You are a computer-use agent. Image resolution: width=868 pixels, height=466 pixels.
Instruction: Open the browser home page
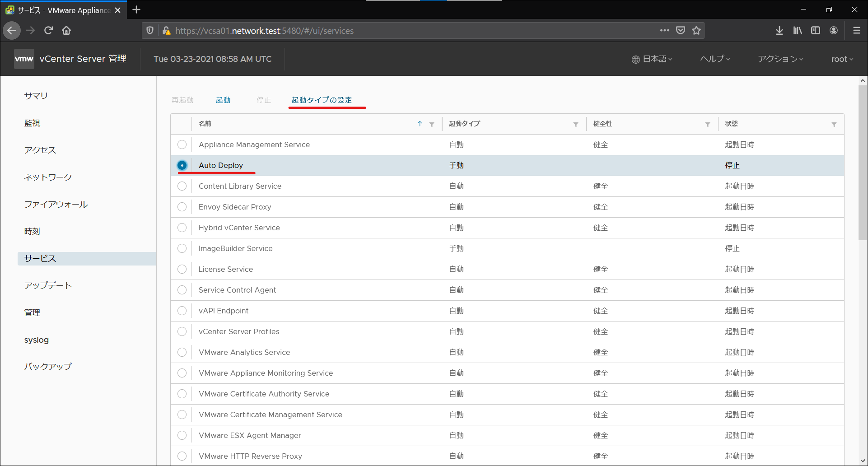66,30
